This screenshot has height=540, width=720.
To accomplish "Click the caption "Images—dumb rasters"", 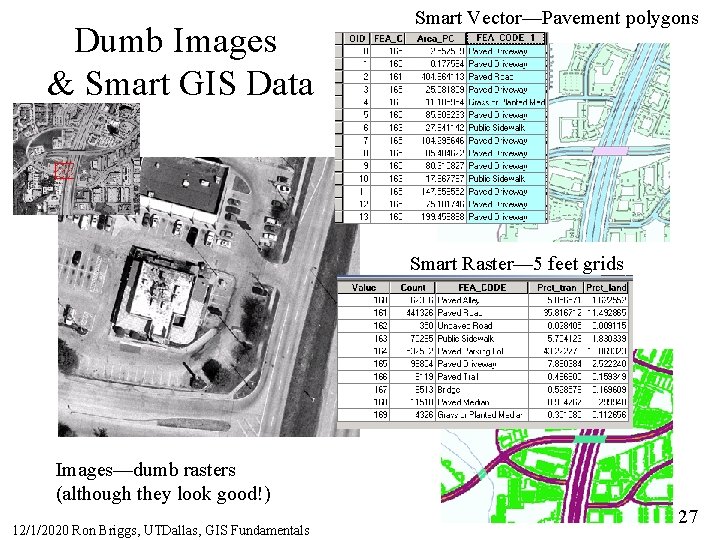I will [x=146, y=470].
